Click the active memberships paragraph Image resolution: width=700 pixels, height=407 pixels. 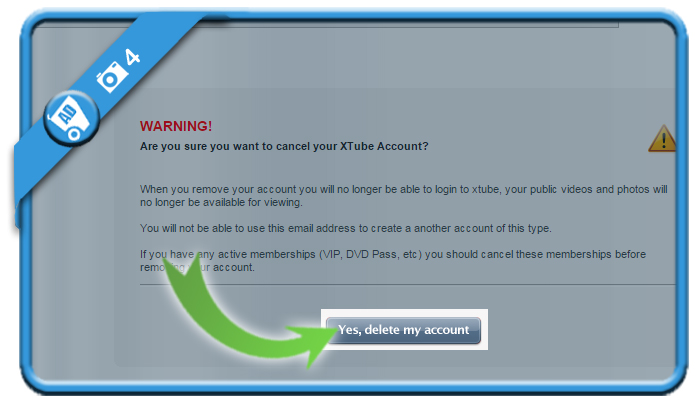pos(393,261)
